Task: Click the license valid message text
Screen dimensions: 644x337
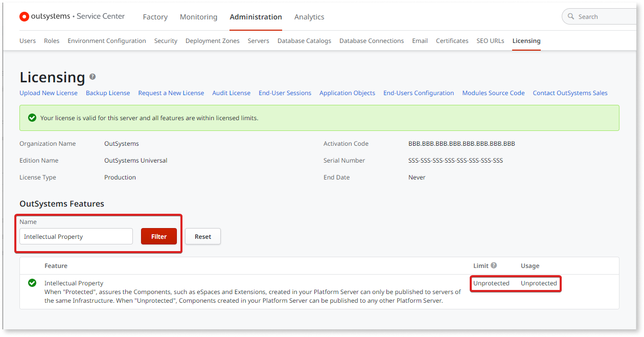Action: pos(149,118)
